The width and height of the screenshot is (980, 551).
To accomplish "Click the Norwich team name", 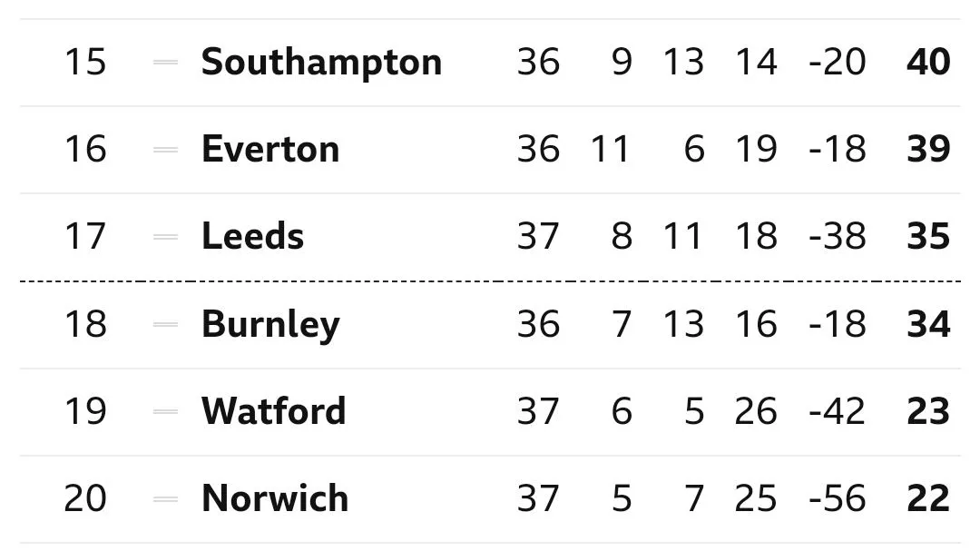I will tap(274, 498).
